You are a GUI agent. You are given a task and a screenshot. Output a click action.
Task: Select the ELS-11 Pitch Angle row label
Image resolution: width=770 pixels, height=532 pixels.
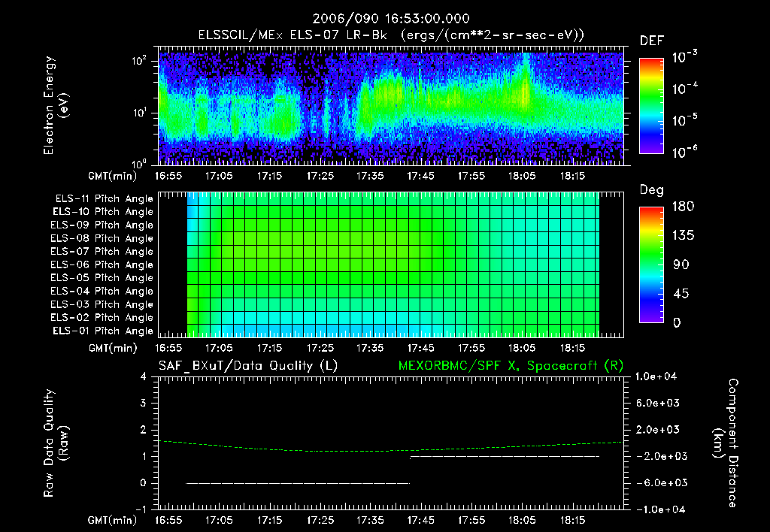click(x=104, y=199)
